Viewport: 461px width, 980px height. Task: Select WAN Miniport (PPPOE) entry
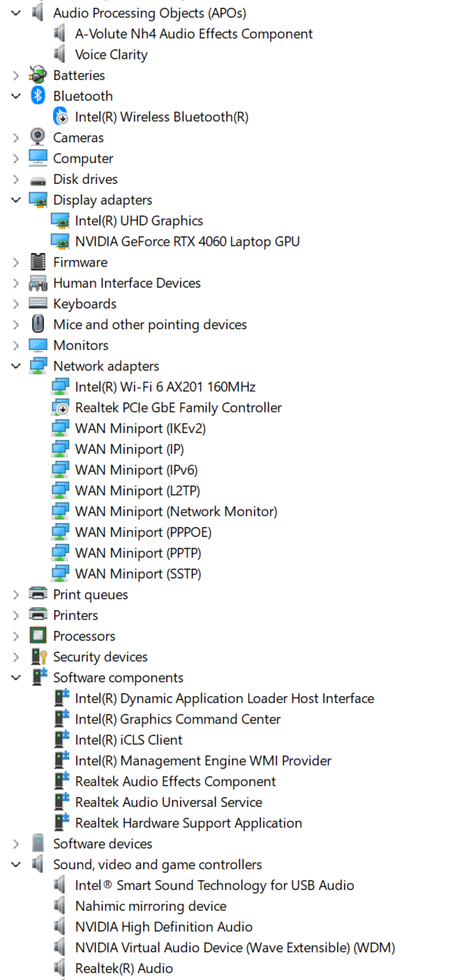143,532
